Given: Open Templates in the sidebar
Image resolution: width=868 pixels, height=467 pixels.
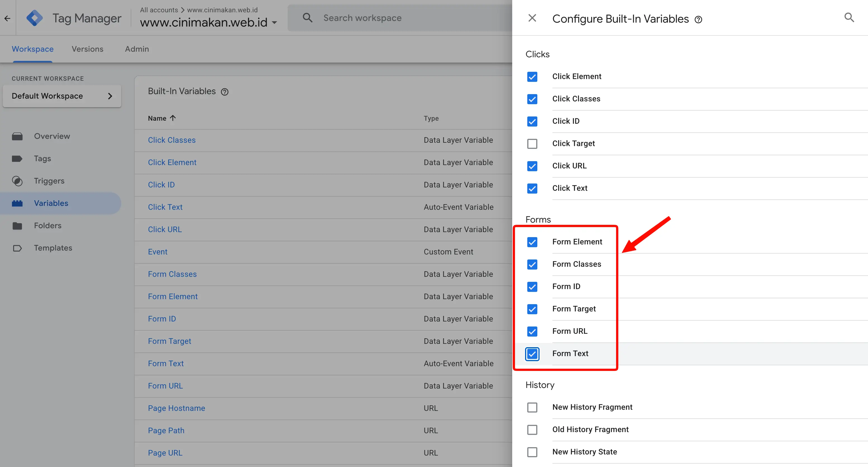Looking at the screenshot, I should [53, 248].
